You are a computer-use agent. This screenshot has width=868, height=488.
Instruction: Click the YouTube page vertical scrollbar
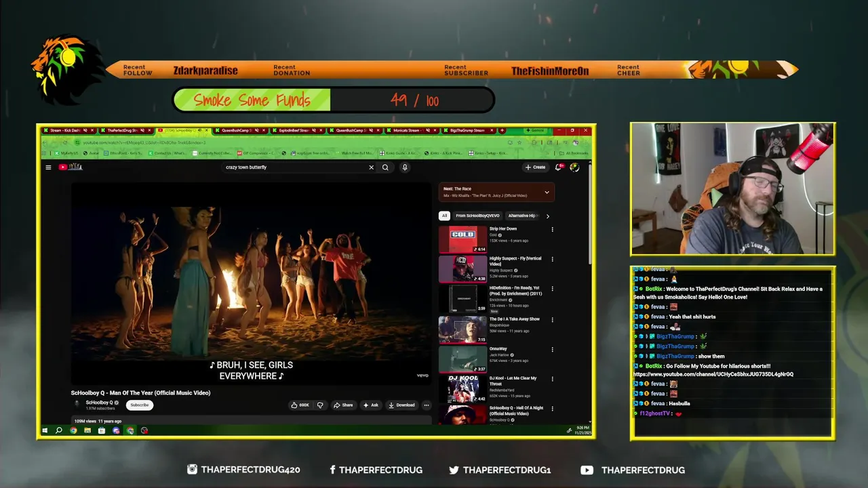[589, 213]
